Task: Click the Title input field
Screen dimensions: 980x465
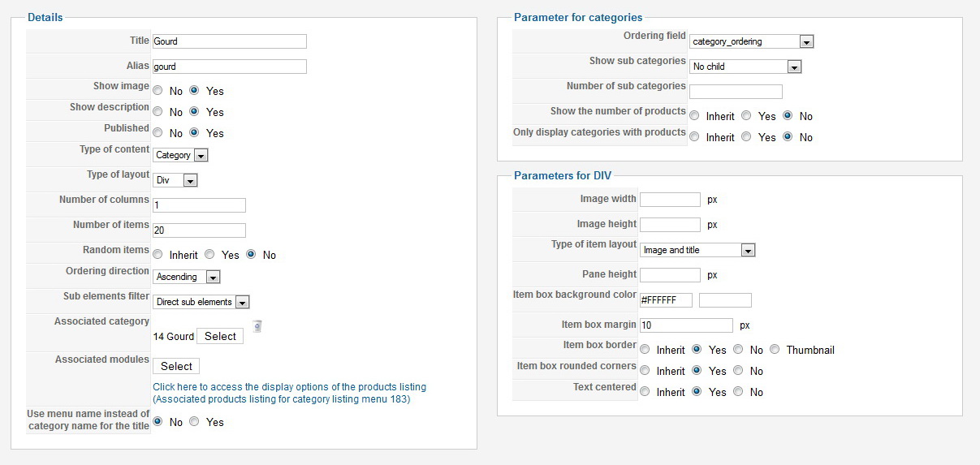Action: point(230,41)
